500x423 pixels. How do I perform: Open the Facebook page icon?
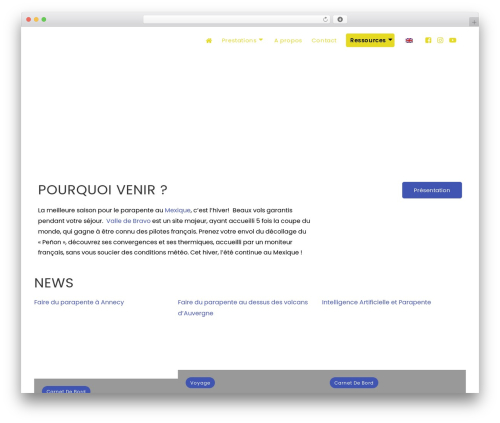click(x=428, y=40)
